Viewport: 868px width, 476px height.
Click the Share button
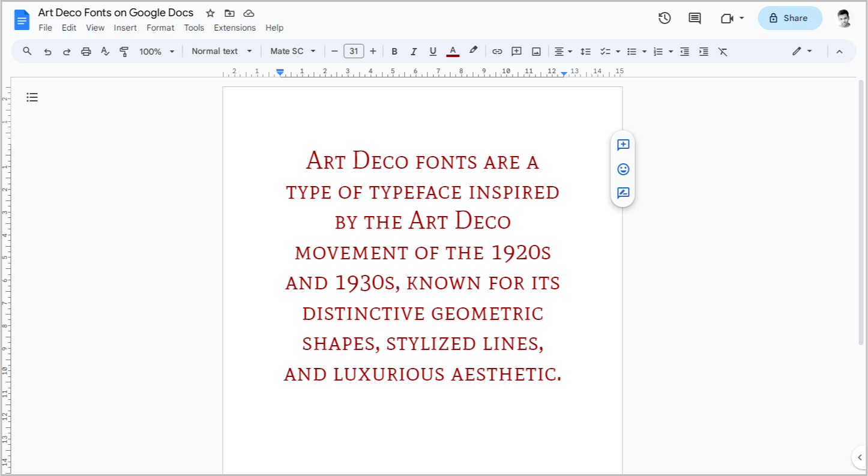pos(789,18)
